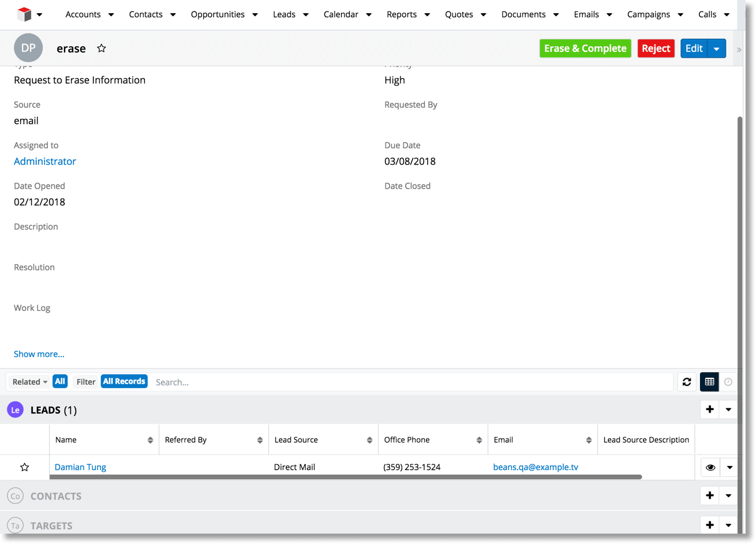Click the Leads module circle icon

15,410
